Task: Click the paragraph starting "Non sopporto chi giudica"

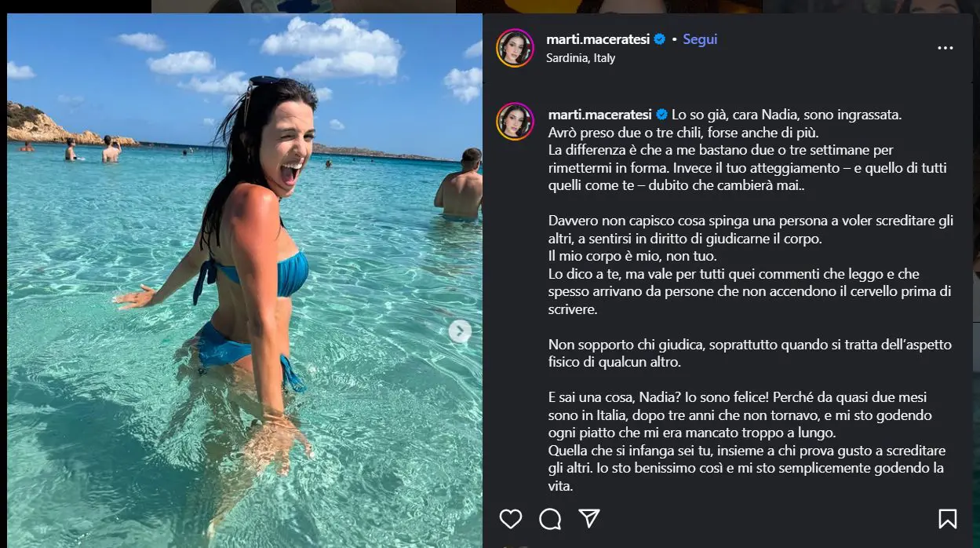Action: point(749,354)
